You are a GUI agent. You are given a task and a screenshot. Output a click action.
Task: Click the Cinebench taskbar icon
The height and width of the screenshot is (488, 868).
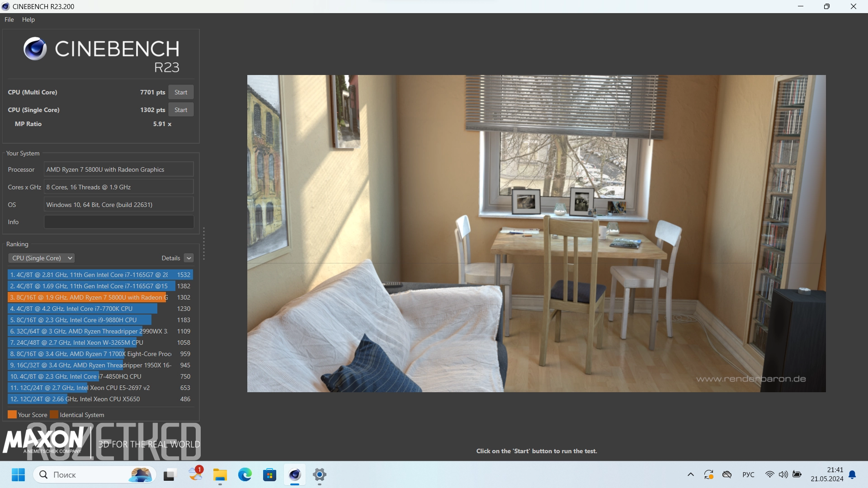point(295,475)
